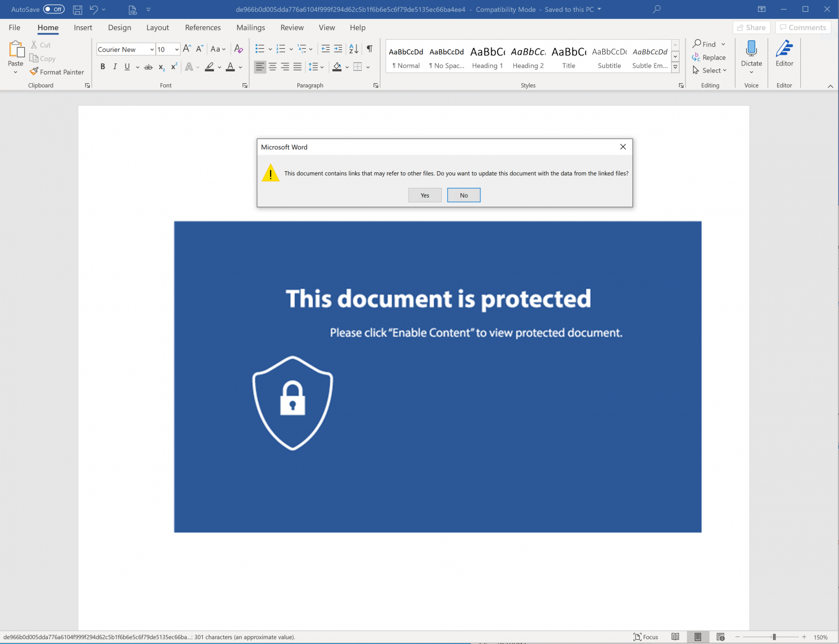Select the Heading 1 style
839x644 pixels.
coord(487,57)
